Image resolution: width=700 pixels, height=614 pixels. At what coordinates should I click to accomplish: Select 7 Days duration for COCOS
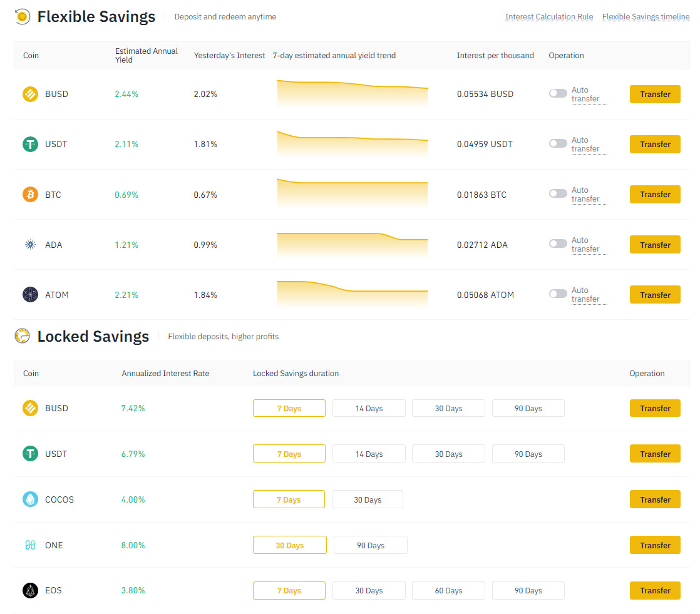[x=289, y=499]
